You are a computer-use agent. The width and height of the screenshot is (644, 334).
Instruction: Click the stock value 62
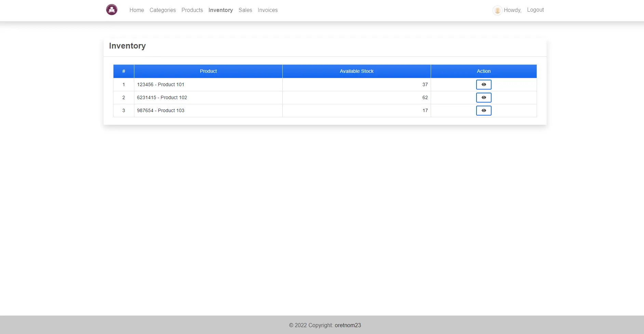point(425,97)
